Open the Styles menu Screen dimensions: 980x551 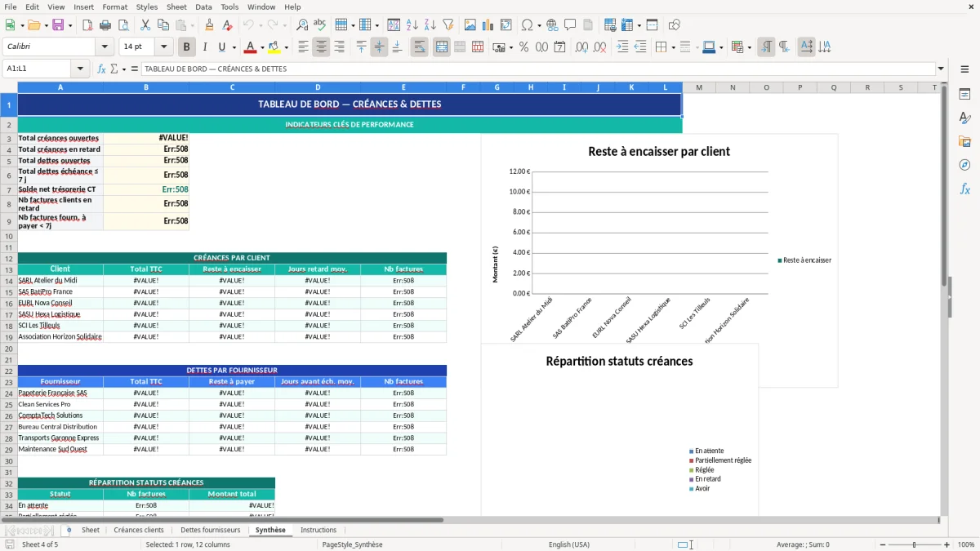pos(147,7)
